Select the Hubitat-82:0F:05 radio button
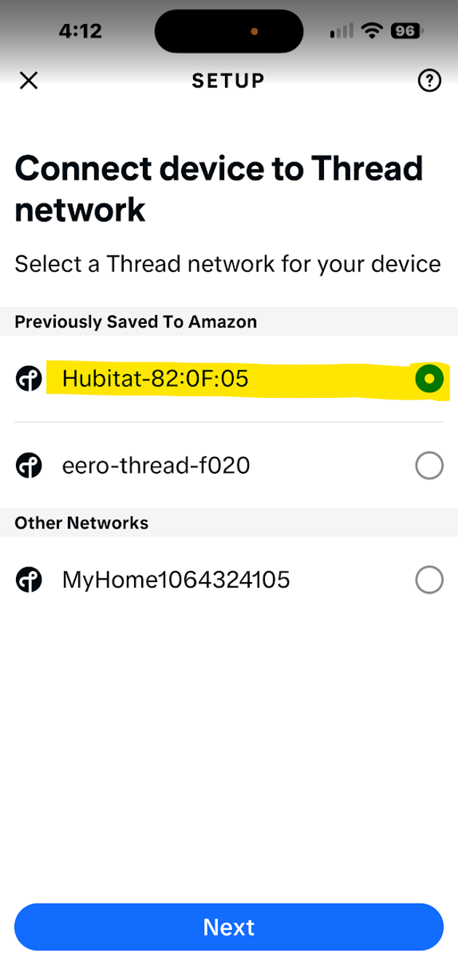Image resolution: width=458 pixels, height=980 pixels. point(429,379)
